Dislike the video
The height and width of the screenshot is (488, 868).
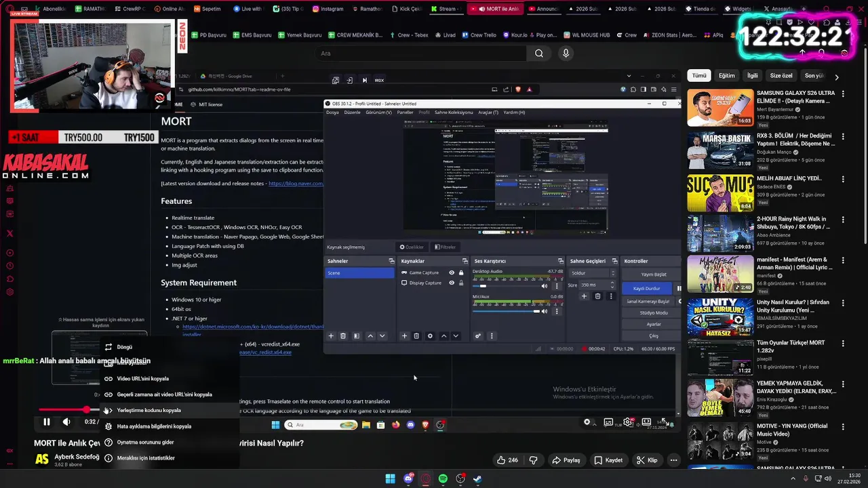pyautogui.click(x=533, y=460)
